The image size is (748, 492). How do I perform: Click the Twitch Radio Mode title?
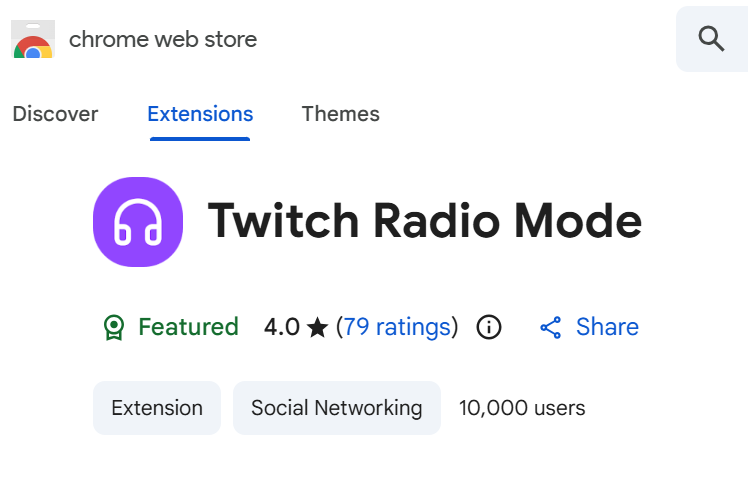[424, 222]
